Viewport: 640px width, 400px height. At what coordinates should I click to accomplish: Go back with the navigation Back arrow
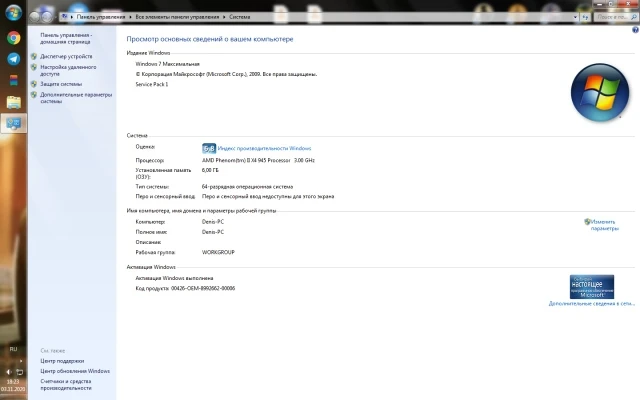35,17
